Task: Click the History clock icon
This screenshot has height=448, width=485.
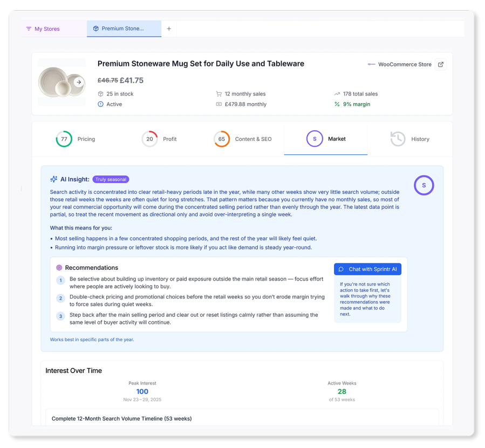Action: pyautogui.click(x=398, y=139)
